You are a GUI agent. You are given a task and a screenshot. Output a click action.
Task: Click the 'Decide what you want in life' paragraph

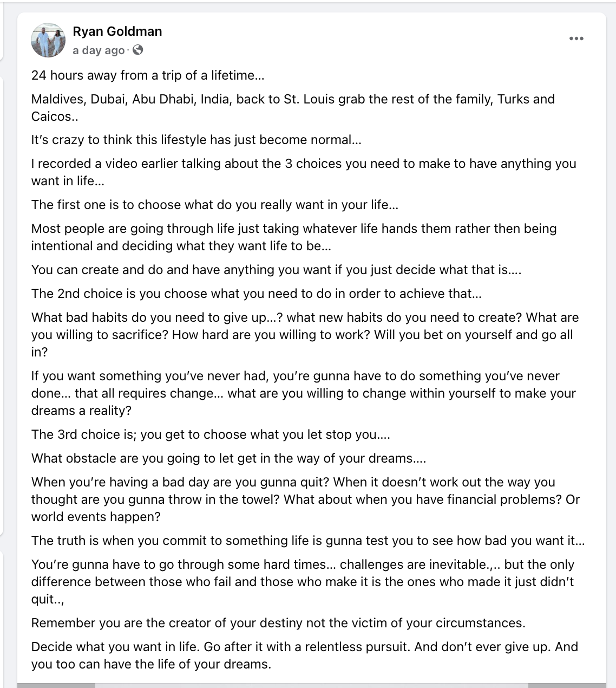pyautogui.click(x=305, y=655)
